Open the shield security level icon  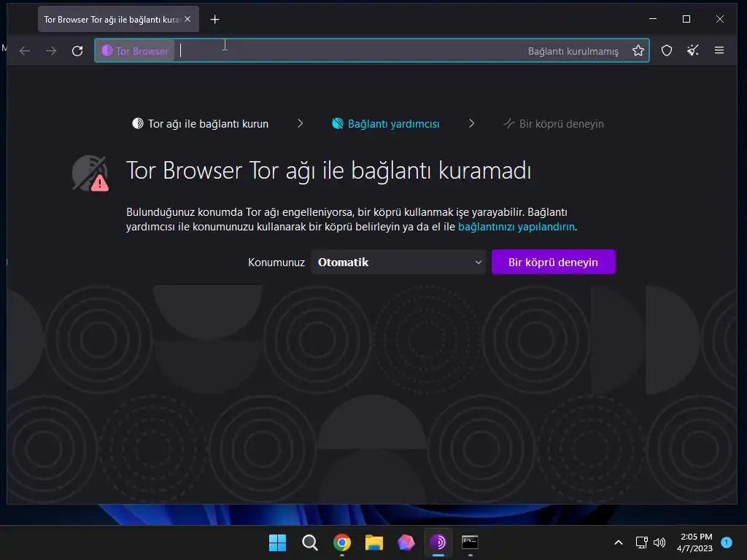(x=667, y=50)
